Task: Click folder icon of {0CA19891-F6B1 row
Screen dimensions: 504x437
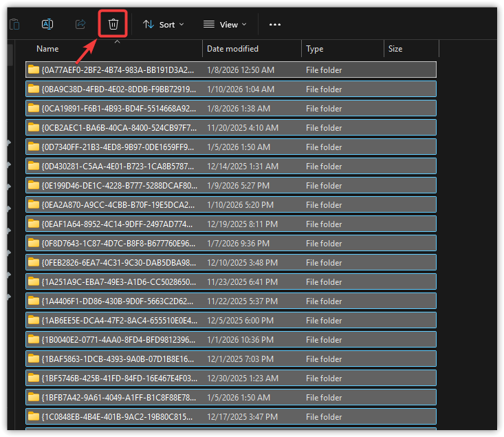Action: tap(34, 108)
